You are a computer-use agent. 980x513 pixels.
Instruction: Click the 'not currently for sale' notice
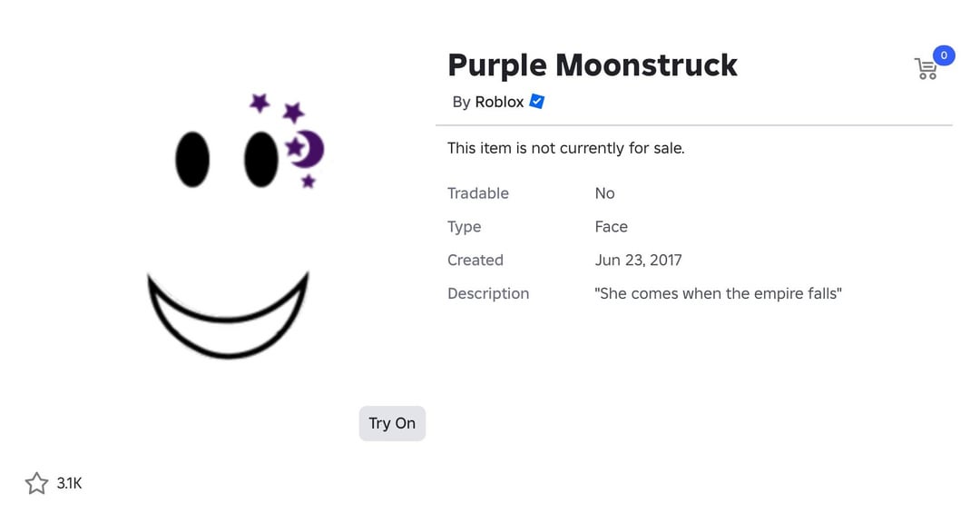[x=565, y=148]
